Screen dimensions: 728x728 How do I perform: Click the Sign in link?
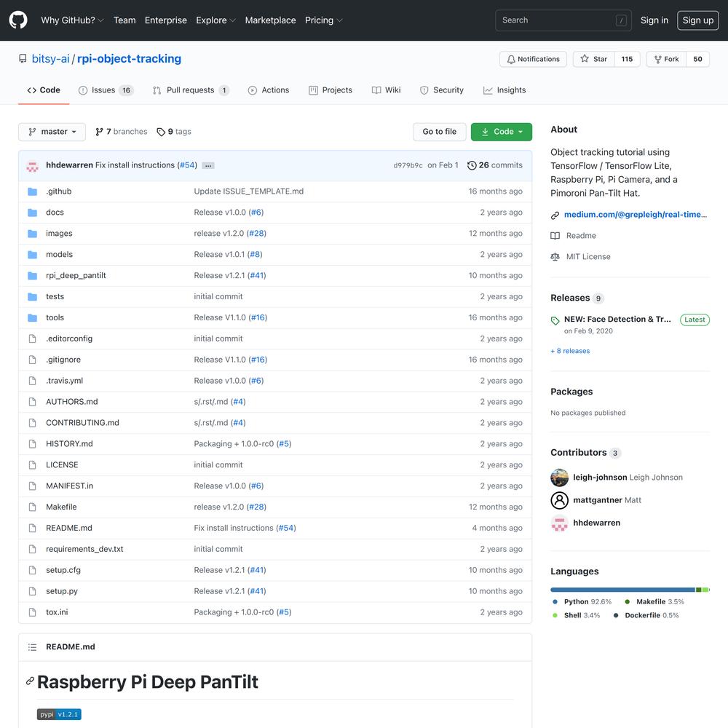654,20
